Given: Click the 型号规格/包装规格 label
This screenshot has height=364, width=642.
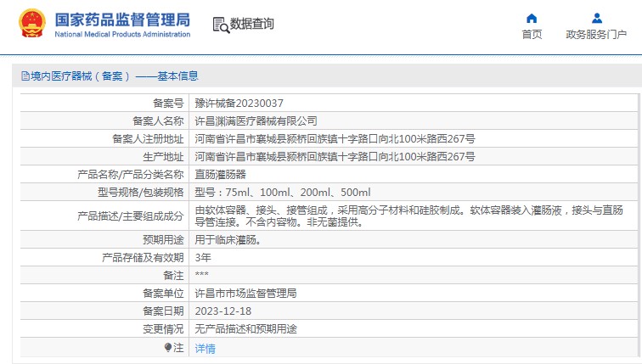Looking at the screenshot, I should click(x=141, y=193).
